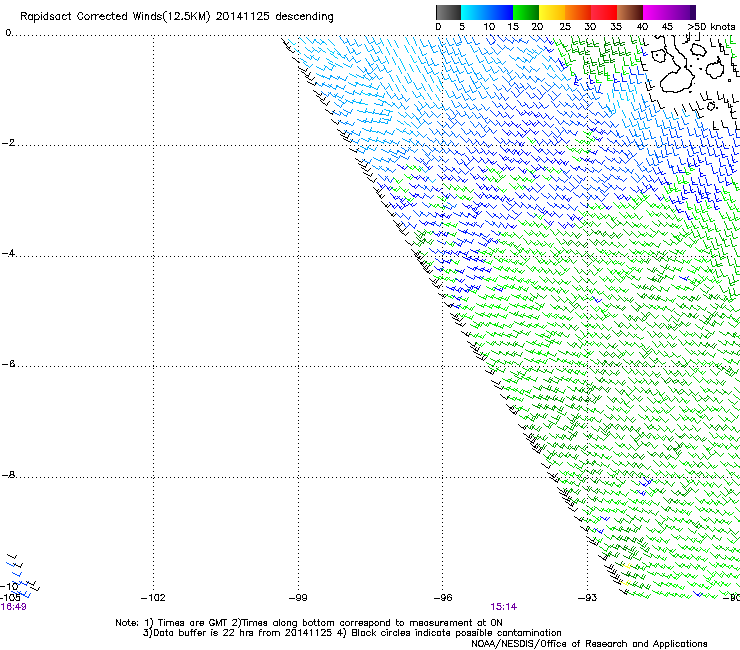This screenshot has width=740, height=650.
Task: Click the legend label '25'
Action: [x=565, y=27]
